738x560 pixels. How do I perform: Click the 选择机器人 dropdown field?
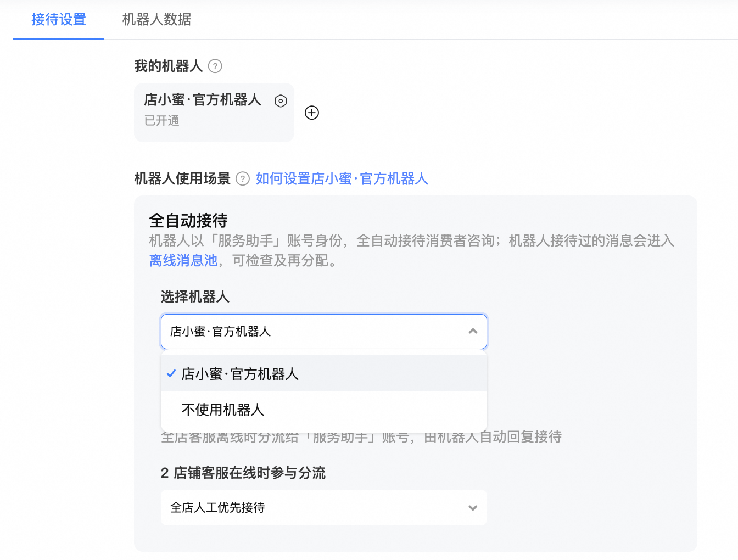(x=323, y=331)
